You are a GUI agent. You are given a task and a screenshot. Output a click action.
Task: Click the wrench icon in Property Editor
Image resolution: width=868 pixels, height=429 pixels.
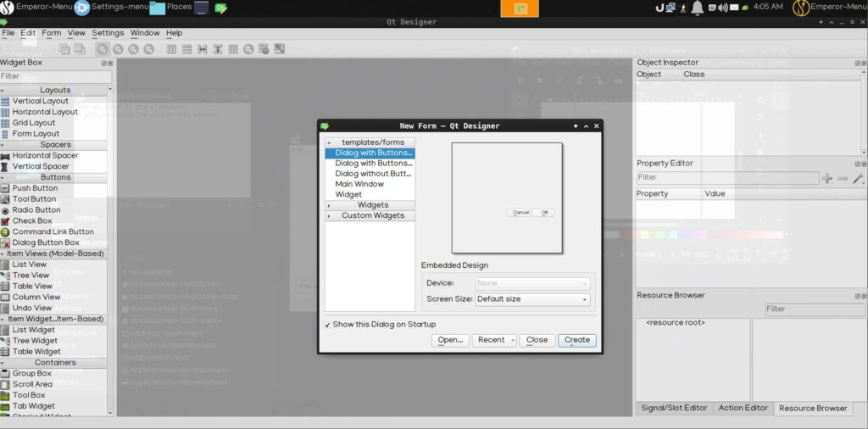click(858, 178)
